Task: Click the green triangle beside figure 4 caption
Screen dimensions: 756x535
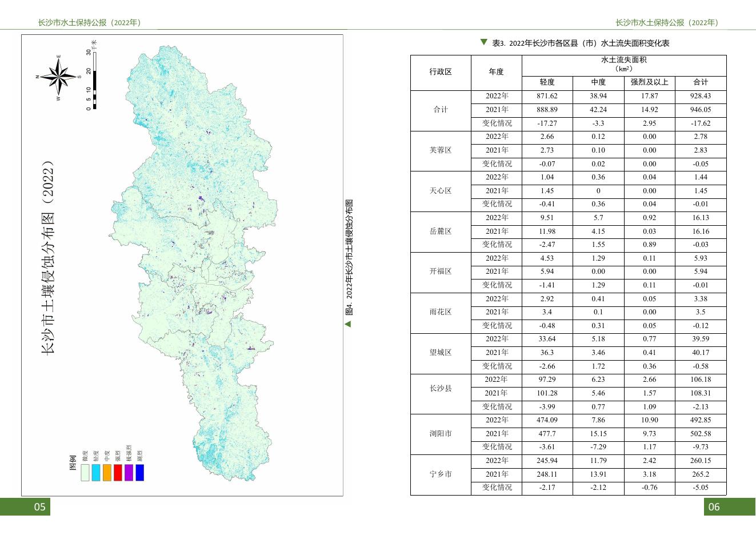Action: [x=347, y=324]
